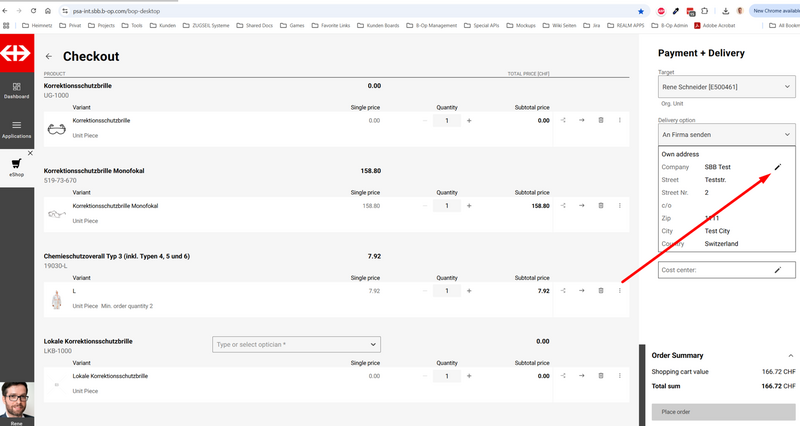Click the quantity field for Lokale Korrektionsschutzbrille

(x=447, y=376)
